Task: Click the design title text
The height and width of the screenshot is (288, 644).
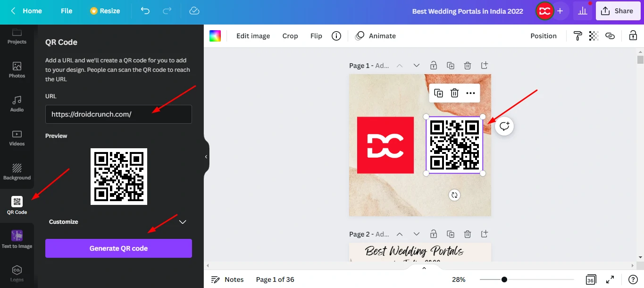Action: click(468, 11)
